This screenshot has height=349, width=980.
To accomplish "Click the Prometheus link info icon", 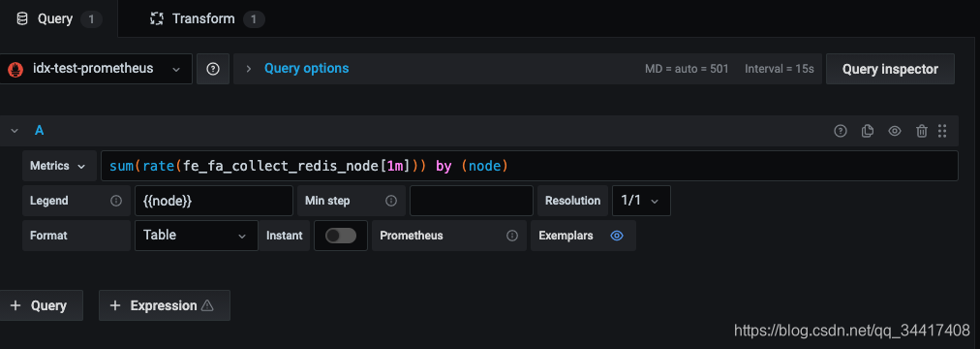I will 512,236.
